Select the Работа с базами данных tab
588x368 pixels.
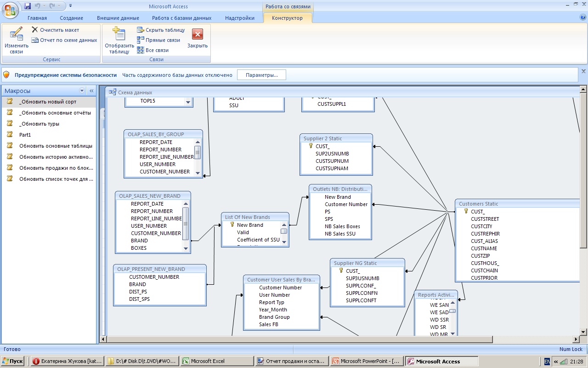(182, 18)
